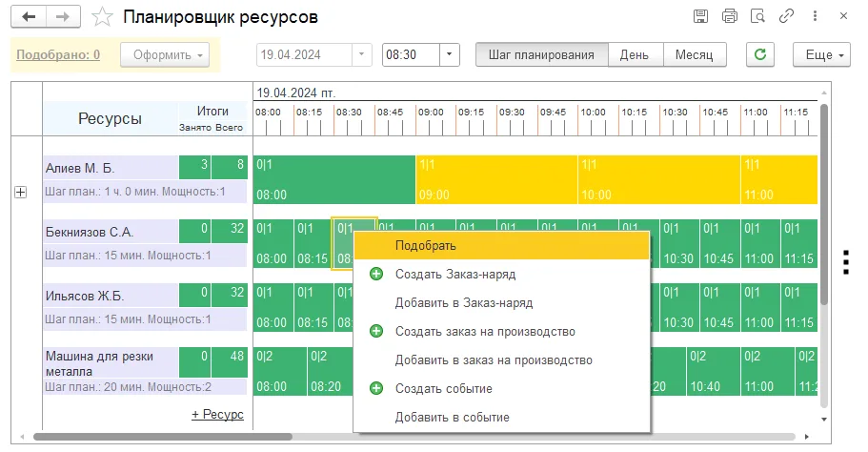Select Ильясов Ж.Б. 10:45 slot
Viewport: 868px width, 452px height.
719,307
